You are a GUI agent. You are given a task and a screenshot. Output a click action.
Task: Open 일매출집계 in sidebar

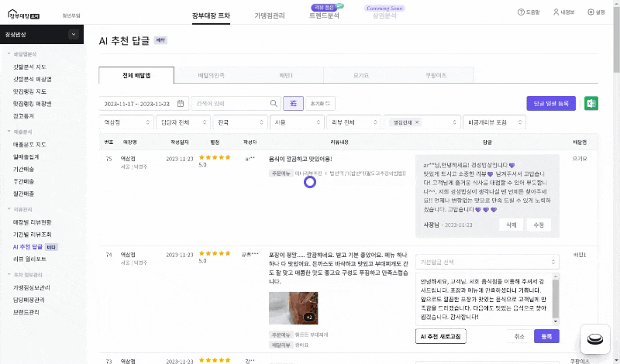26,157
